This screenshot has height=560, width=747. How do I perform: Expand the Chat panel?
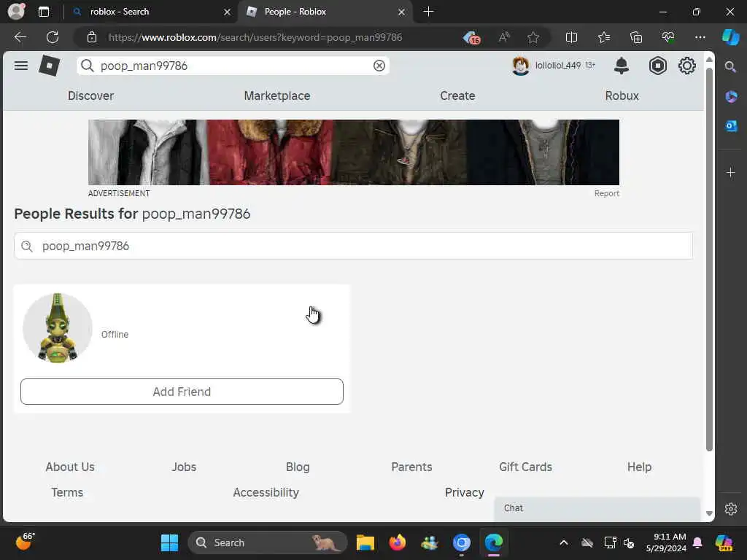tap(597, 508)
